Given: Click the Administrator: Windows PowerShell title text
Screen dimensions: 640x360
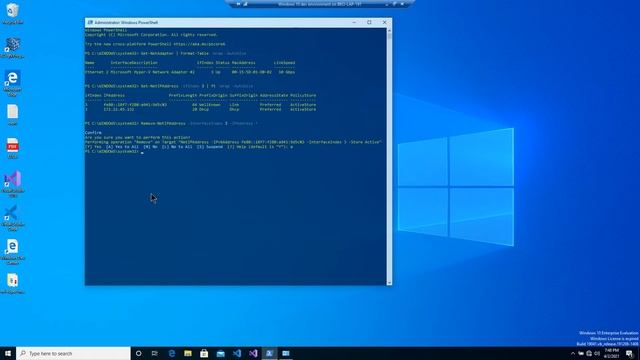Looking at the screenshot, I should pos(126,22).
